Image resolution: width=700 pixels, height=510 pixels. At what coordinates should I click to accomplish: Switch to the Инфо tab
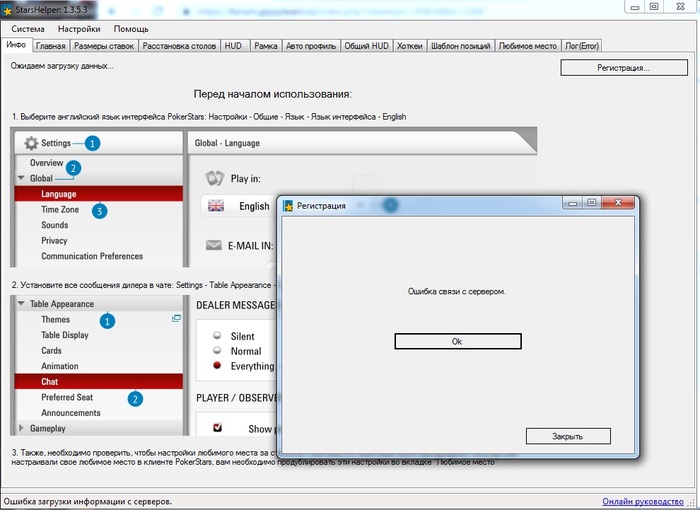[x=16, y=45]
